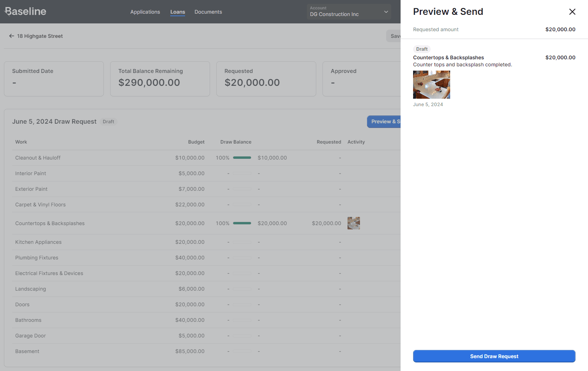This screenshot has width=588, height=371.
Task: Click the Cleanout & Hauloff progress bar
Action: click(242, 158)
